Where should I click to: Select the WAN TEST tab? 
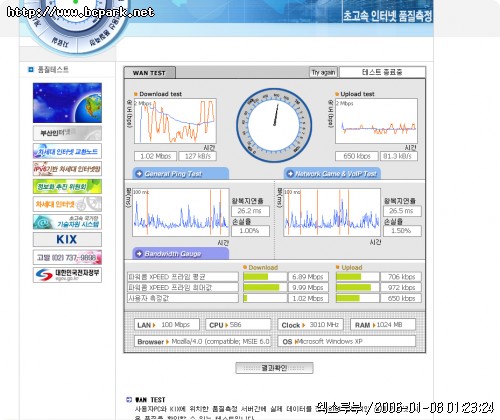(x=149, y=73)
